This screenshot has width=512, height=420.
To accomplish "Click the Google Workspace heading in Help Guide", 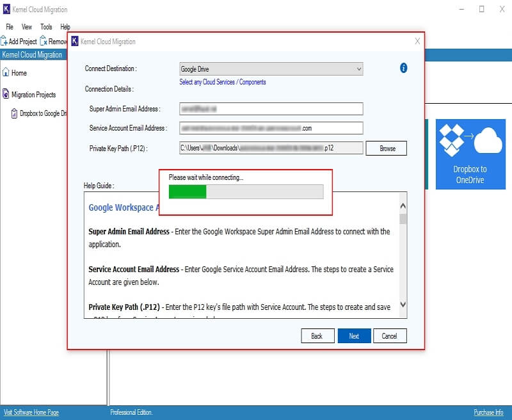I will tap(124, 207).
